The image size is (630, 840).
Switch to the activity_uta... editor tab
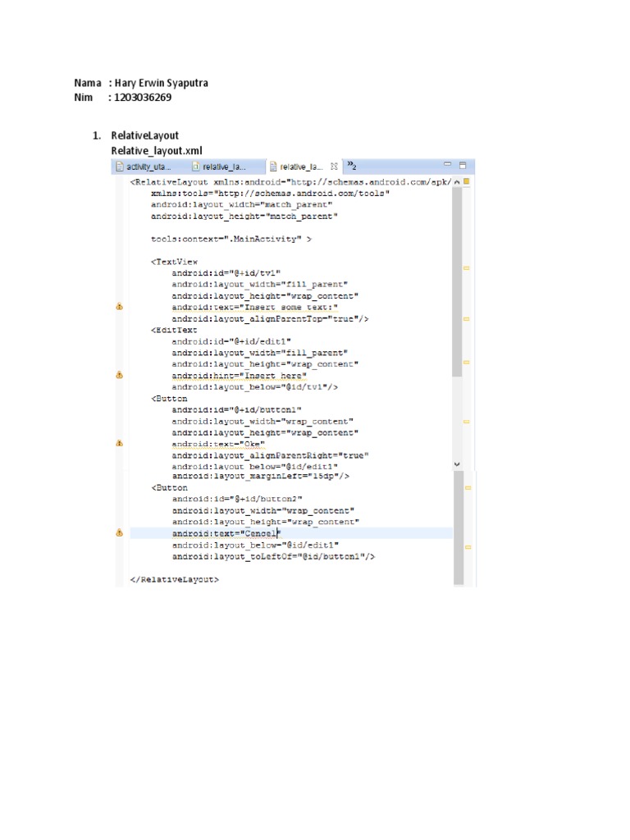tap(144, 167)
